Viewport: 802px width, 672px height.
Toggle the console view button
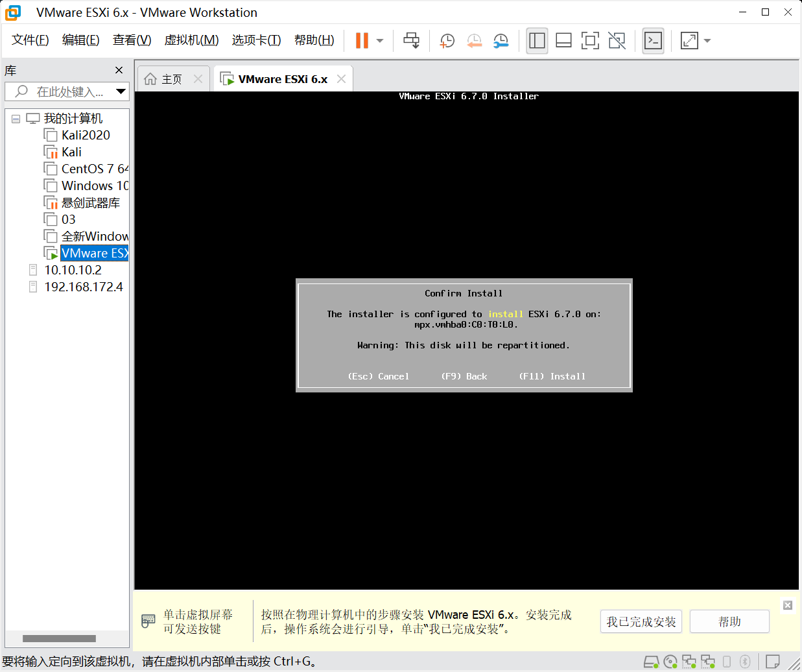[x=653, y=41]
